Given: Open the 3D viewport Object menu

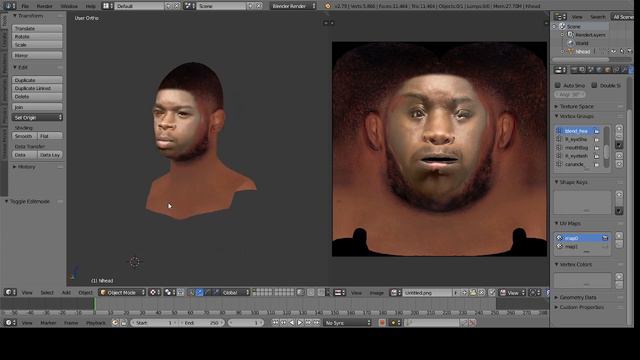Looking at the screenshot, I should (x=85, y=293).
